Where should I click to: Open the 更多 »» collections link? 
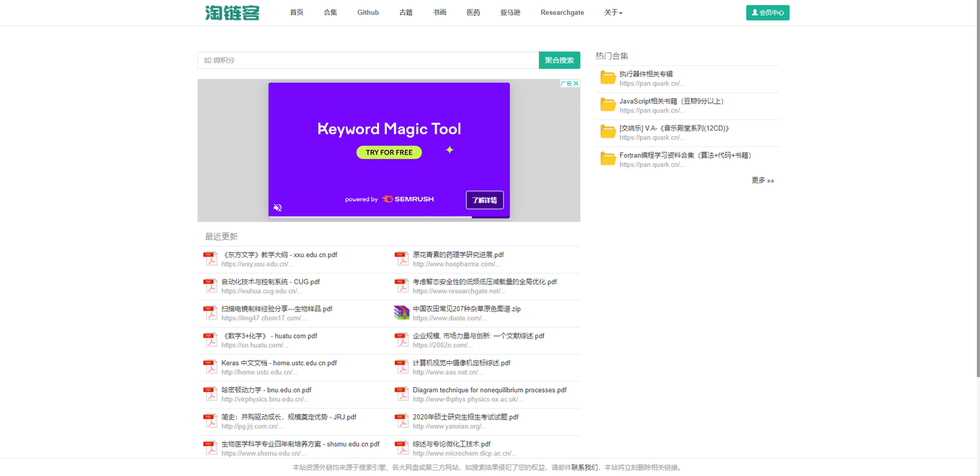763,180
